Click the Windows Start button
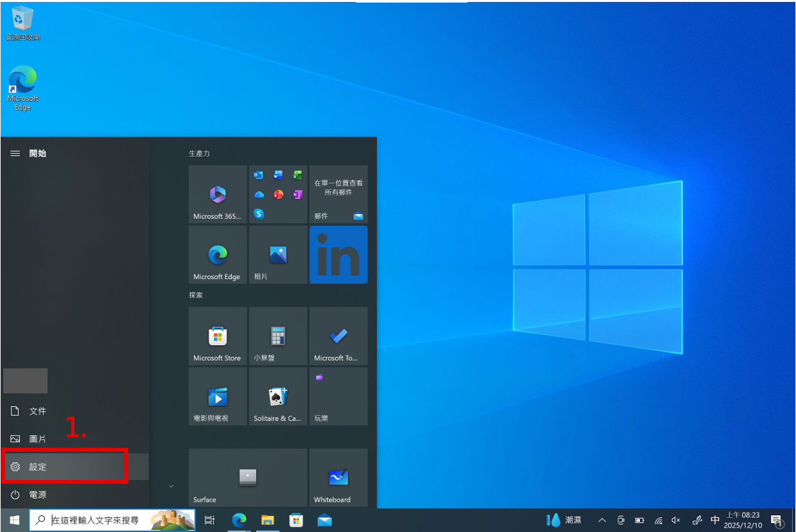796x532 pixels. pos(14,520)
